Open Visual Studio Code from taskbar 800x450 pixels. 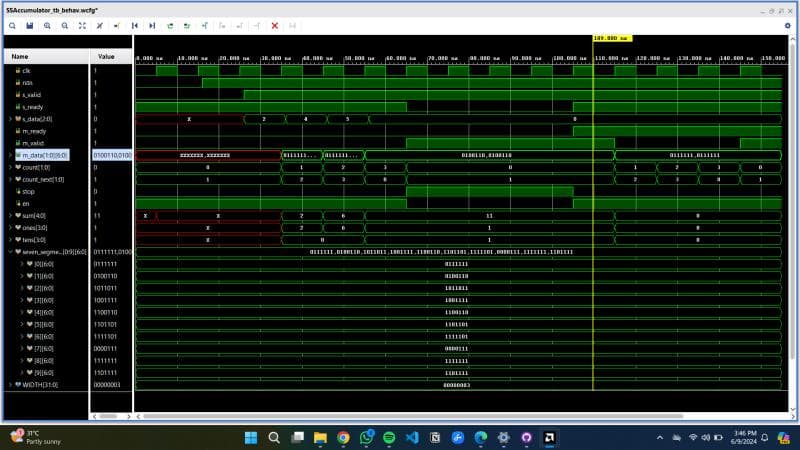click(412, 438)
